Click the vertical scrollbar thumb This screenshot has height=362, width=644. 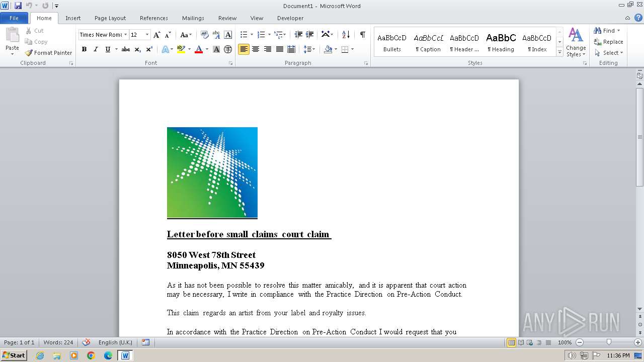640,137
